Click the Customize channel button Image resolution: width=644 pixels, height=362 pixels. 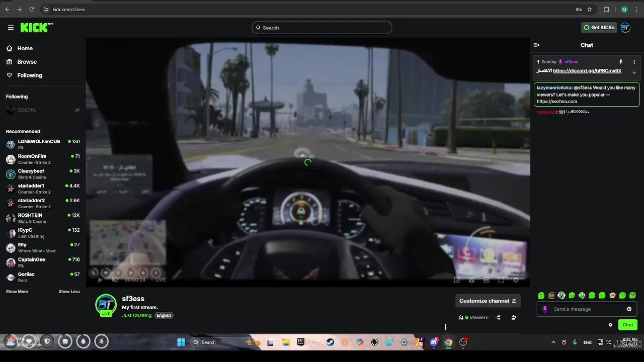pos(488,301)
